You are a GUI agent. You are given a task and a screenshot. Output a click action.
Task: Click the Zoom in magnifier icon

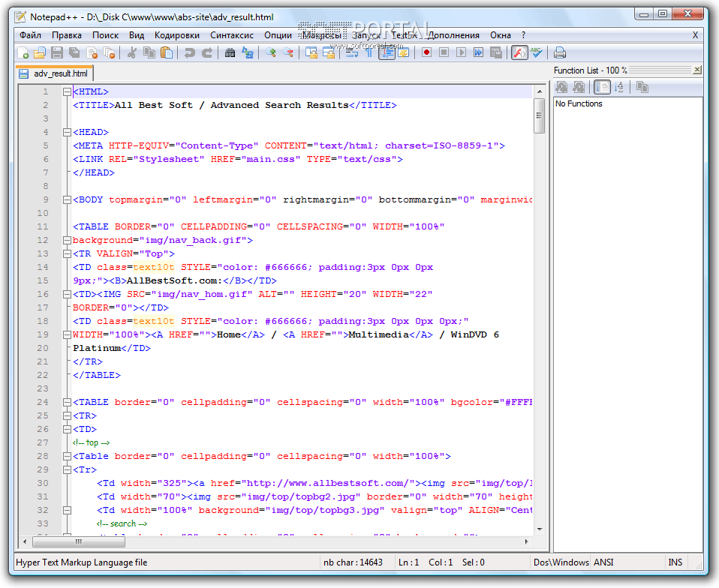click(x=270, y=52)
